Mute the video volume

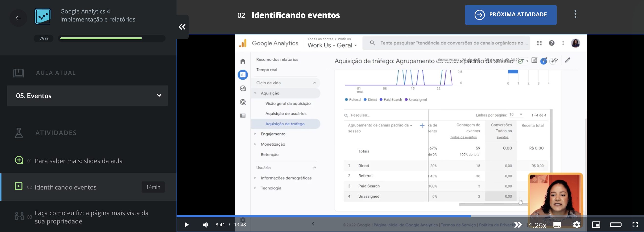(206, 224)
